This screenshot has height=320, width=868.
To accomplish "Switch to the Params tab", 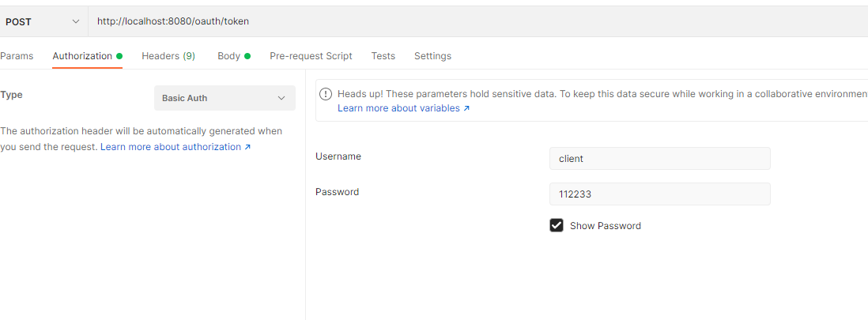I will point(17,56).
